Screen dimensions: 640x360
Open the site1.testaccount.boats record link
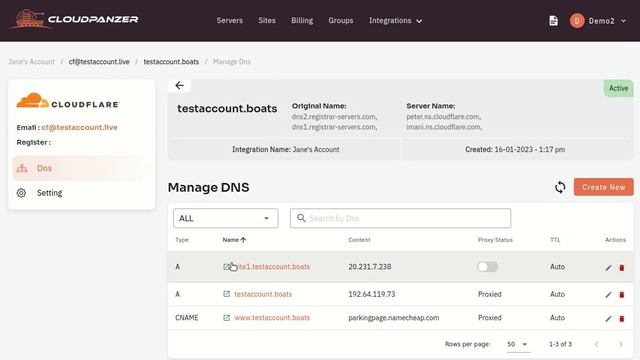click(272, 267)
